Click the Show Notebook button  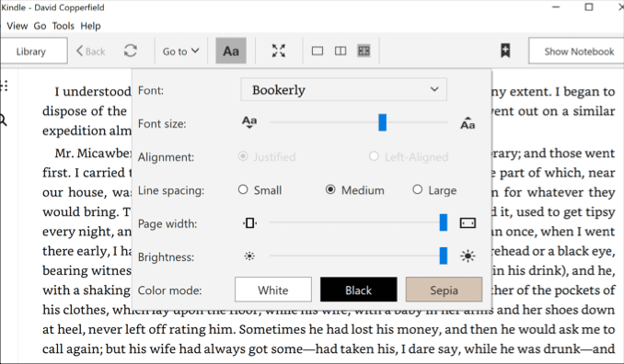(578, 51)
